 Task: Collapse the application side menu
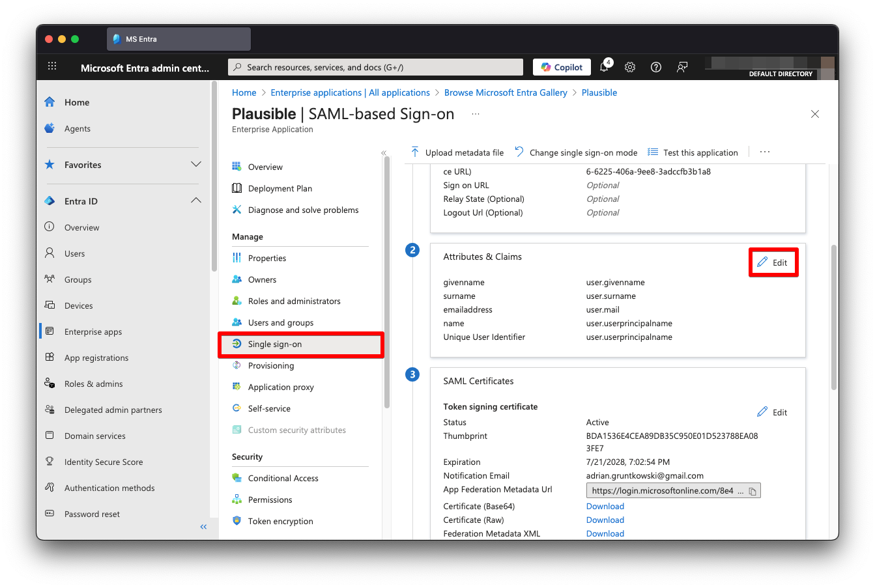[x=384, y=153]
